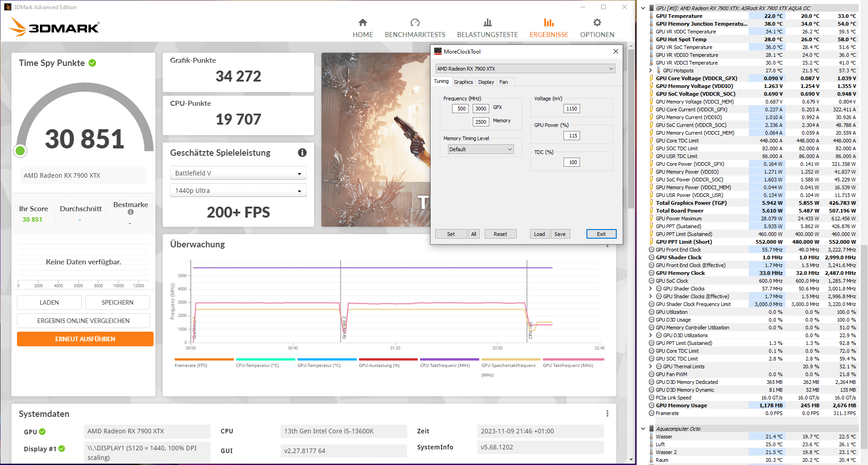Click ERGEBNIS ONLINE VERGLEICHEN
Viewport: 868px width, 465px height.
tap(83, 321)
